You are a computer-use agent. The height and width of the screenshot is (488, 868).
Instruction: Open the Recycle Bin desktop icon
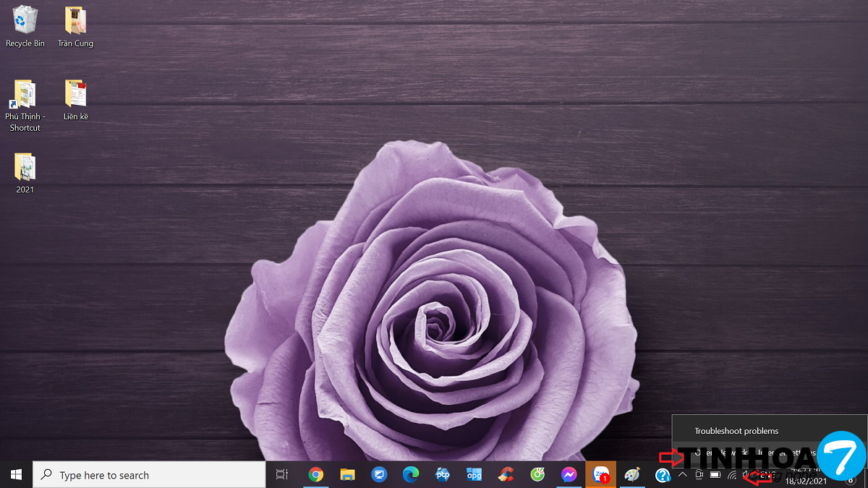point(25,27)
